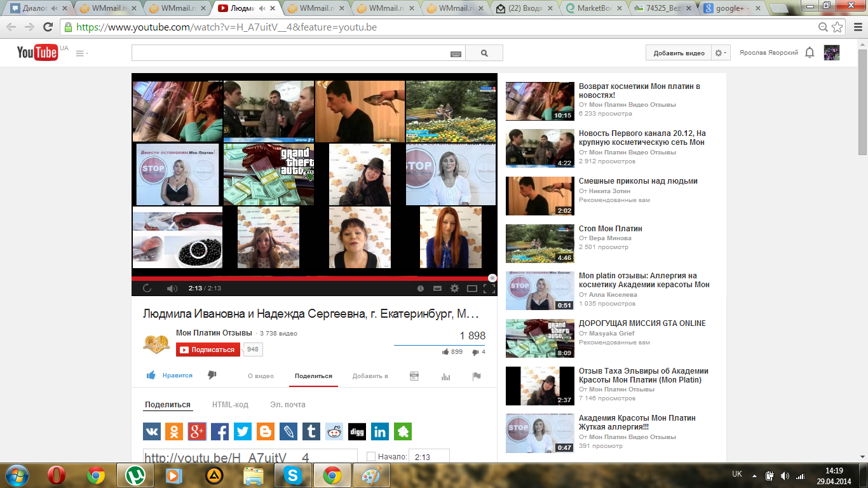Switch to HTML-код sub-tab

pyautogui.click(x=230, y=404)
